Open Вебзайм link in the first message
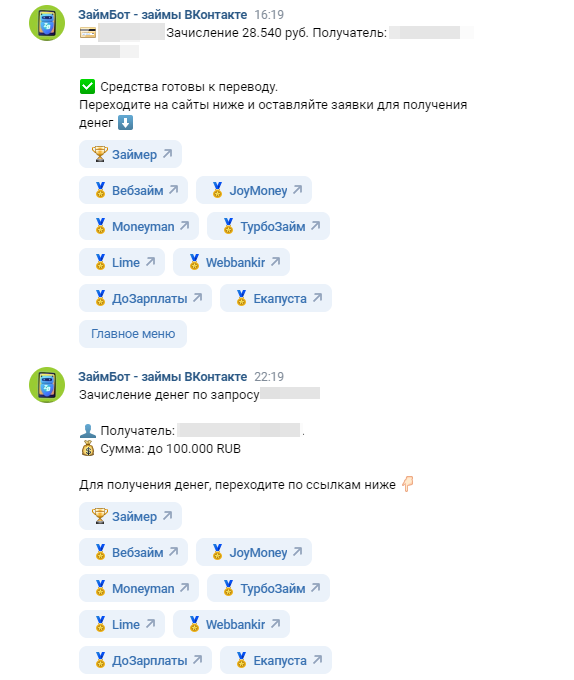The image size is (574, 680). click(134, 190)
